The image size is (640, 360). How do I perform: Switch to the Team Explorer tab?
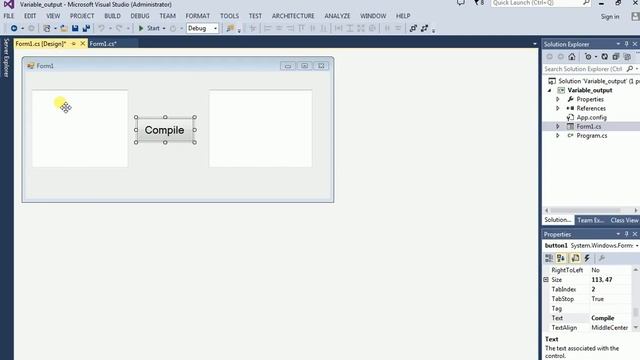[590, 220]
